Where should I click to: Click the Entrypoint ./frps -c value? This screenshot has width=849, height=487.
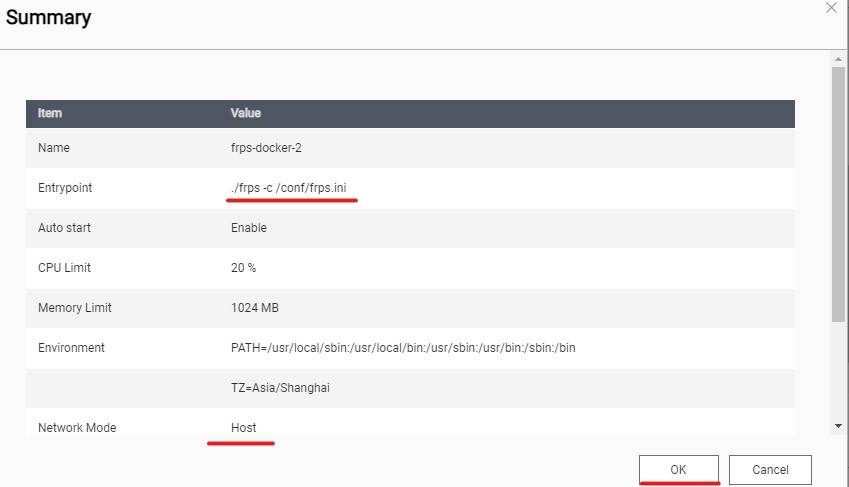click(289, 187)
